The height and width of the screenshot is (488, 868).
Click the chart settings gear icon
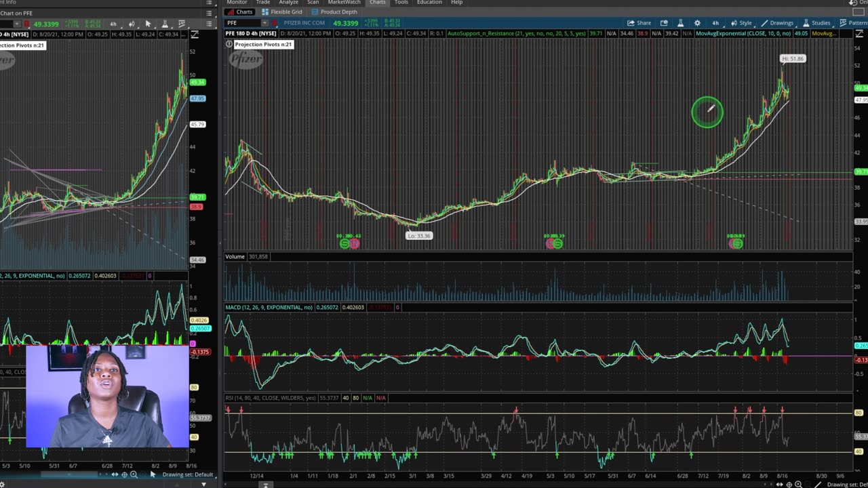[697, 23]
